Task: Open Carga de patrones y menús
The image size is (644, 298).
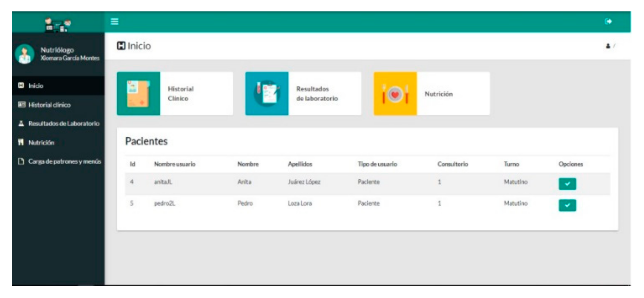Action: (64, 161)
